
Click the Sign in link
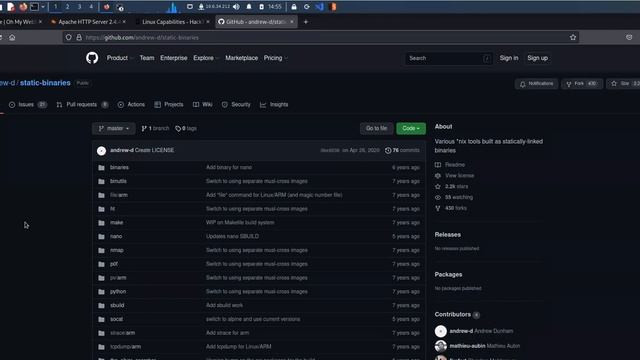[509, 58]
